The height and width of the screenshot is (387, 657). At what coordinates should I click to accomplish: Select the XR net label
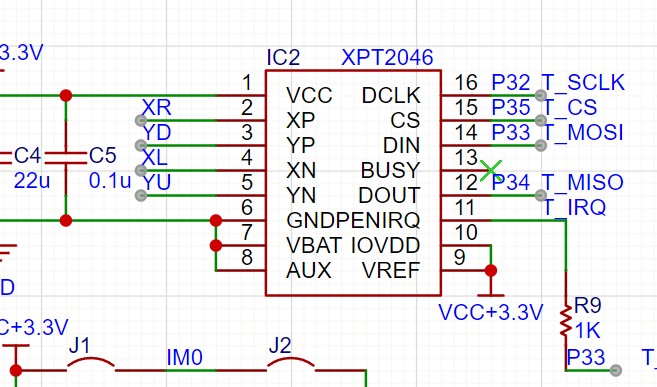156,108
